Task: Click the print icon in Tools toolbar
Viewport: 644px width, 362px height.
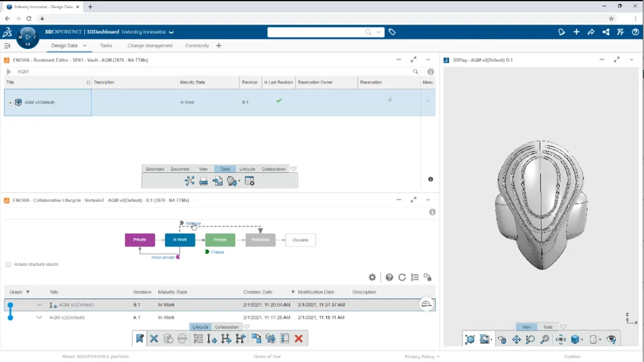Action: tap(204, 181)
